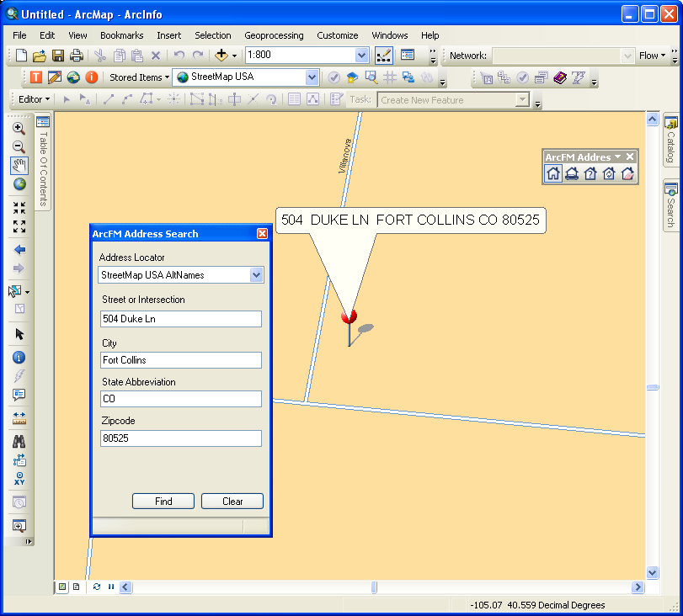683x616 pixels.
Task: Open the Viewer Window tool
Action: click(19, 526)
